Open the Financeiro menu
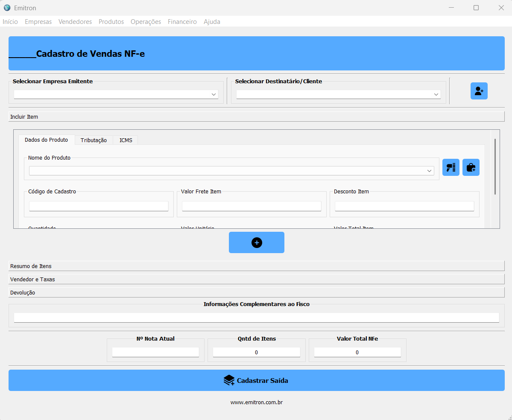Viewport: 512px width, 420px height. click(x=182, y=21)
